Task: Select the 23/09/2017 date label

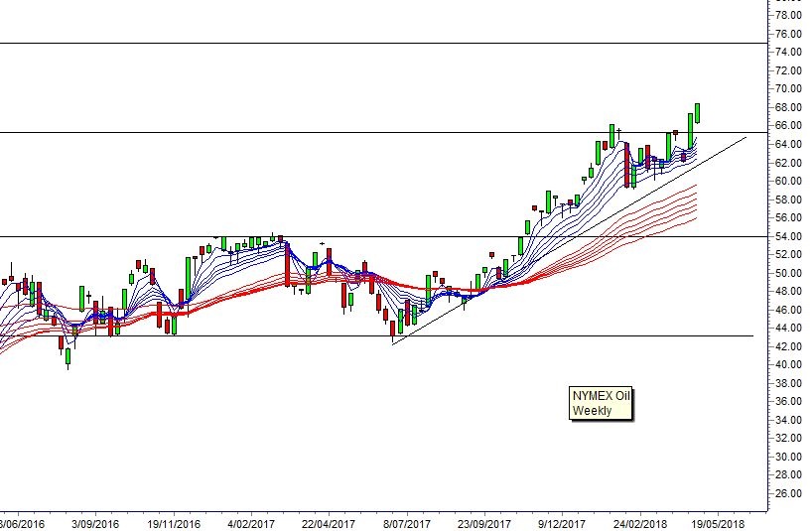Action: [484, 524]
